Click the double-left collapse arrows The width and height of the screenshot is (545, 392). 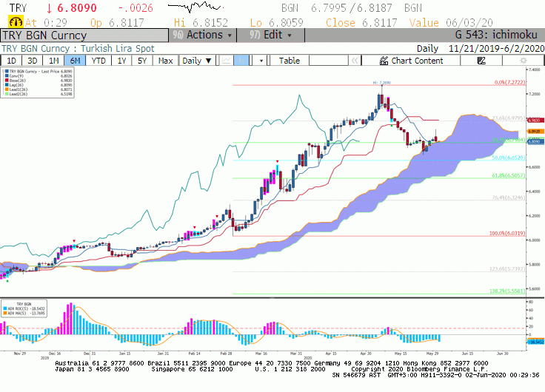355,61
